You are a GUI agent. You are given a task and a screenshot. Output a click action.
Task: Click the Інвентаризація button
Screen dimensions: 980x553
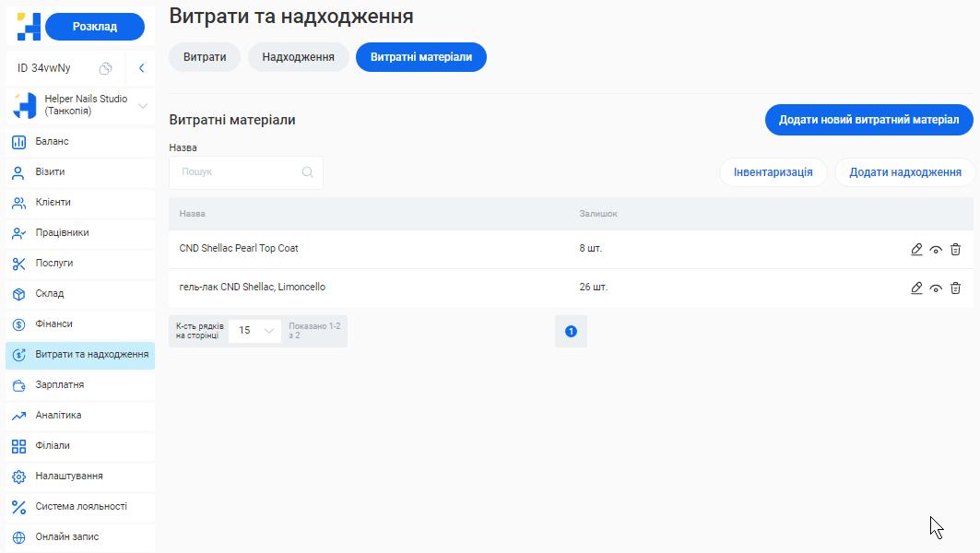773,172
